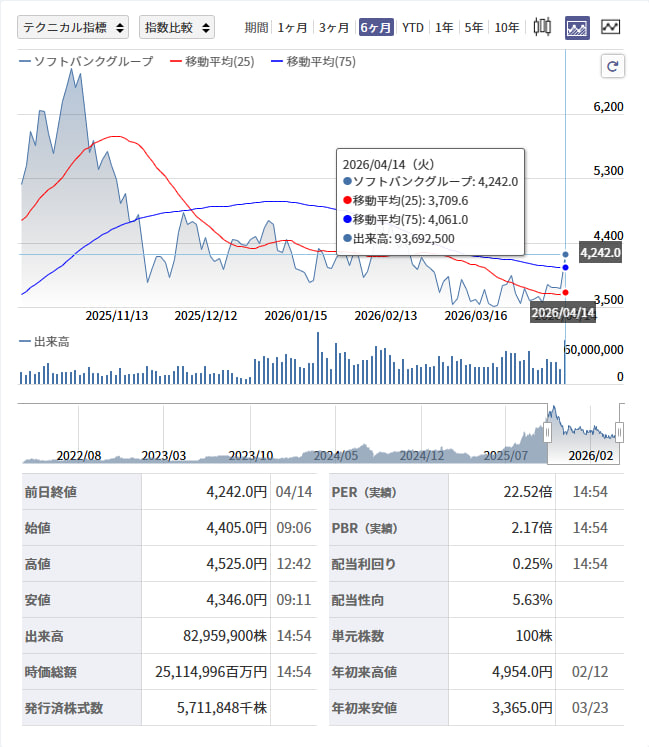The image size is (649, 747).
Task: Toggle the ソフトバンクグループ series legend
Action: coord(87,61)
